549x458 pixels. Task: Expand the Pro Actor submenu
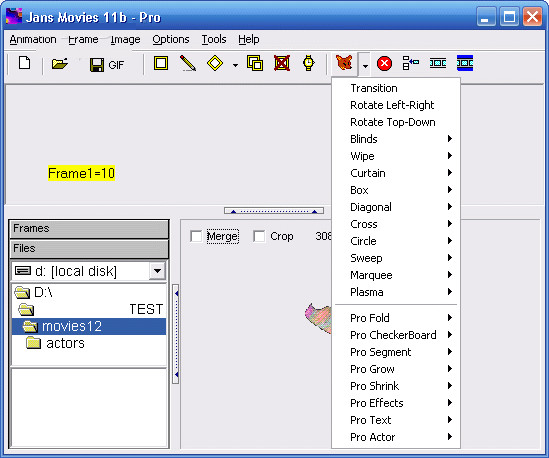[396, 437]
